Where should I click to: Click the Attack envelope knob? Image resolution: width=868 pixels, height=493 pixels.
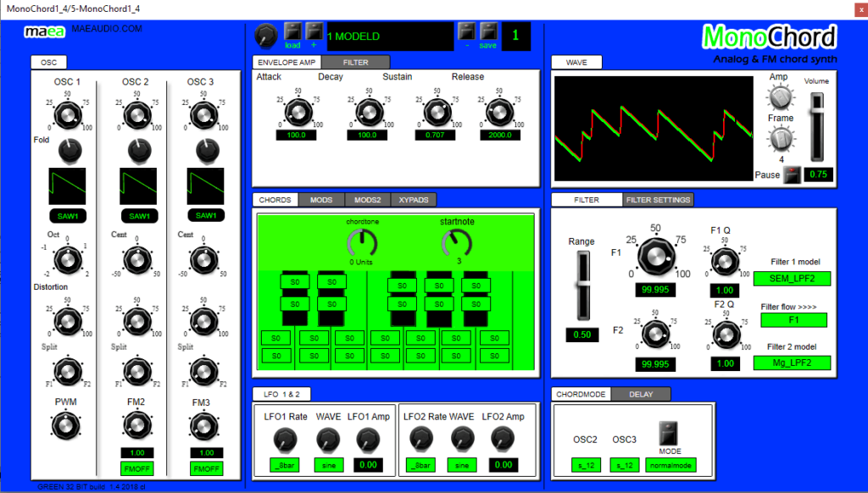tap(297, 111)
